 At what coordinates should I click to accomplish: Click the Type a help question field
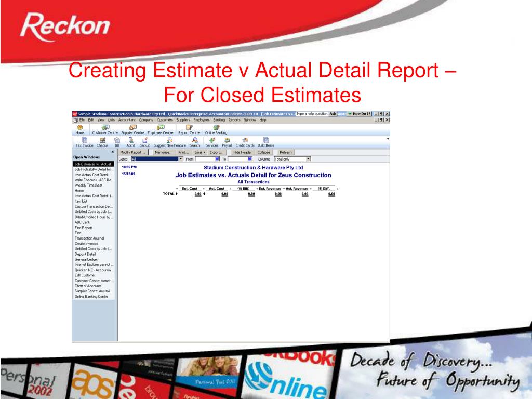(312, 114)
